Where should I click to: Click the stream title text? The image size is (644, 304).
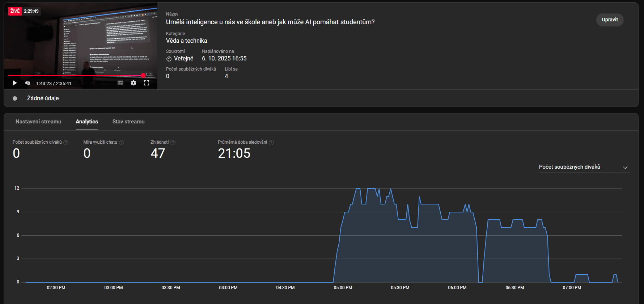pos(270,22)
